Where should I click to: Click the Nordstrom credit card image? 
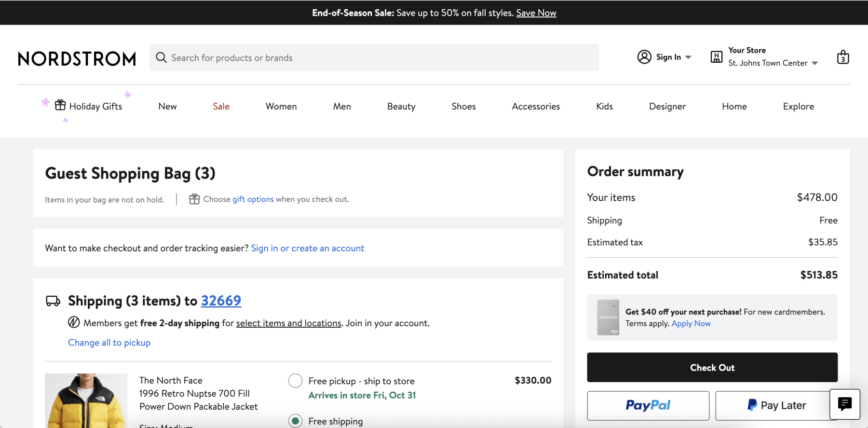click(608, 318)
